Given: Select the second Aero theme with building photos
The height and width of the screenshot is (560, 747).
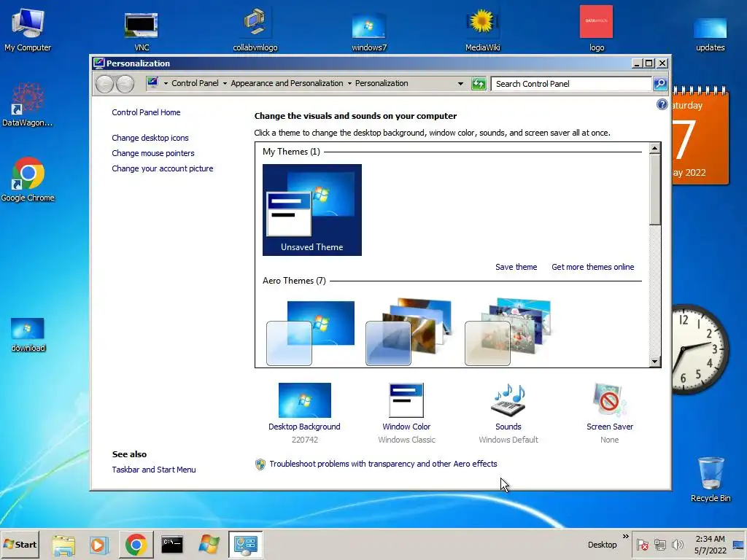Looking at the screenshot, I should click(x=409, y=332).
